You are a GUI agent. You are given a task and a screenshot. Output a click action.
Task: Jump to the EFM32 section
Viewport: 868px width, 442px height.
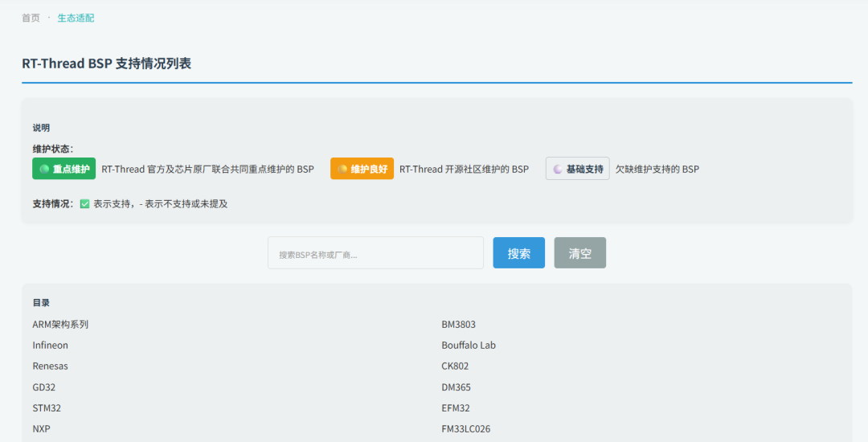pyautogui.click(x=456, y=407)
